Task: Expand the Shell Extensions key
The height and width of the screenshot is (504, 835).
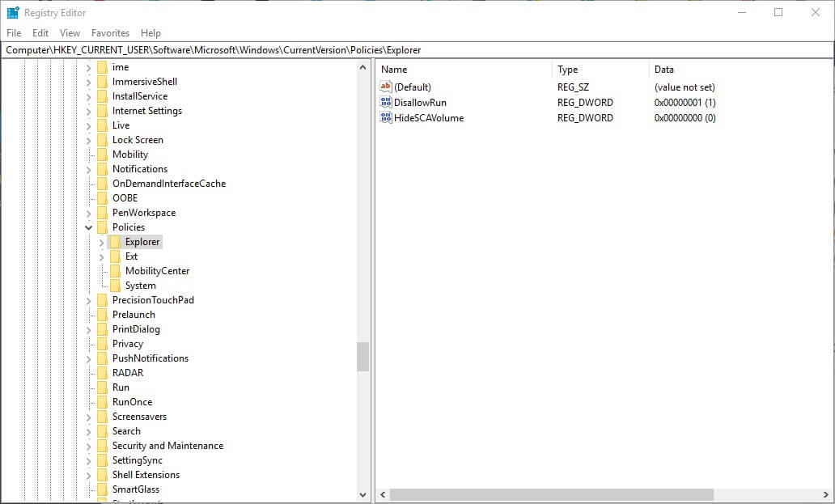Action: pos(88,475)
